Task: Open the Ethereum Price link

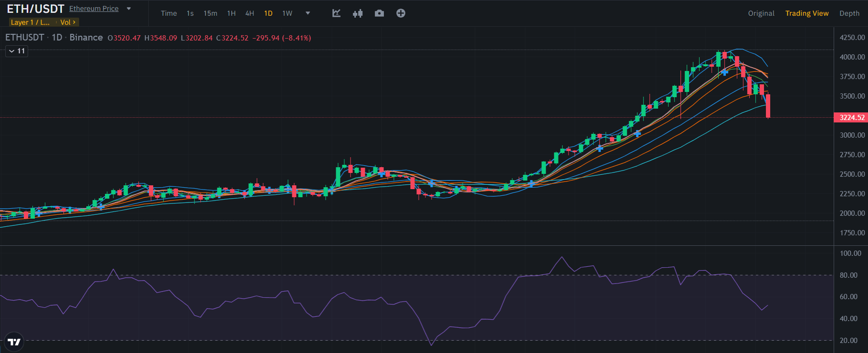Action: (94, 9)
